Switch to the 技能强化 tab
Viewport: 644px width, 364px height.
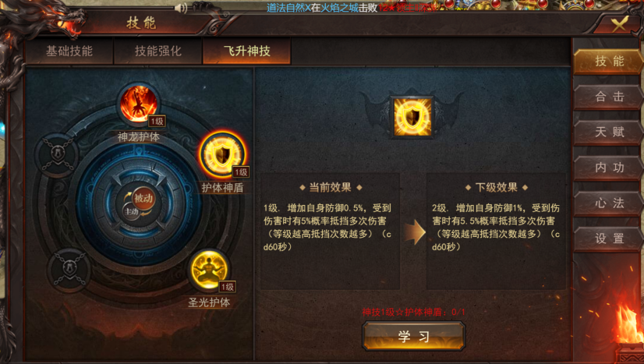[158, 51]
